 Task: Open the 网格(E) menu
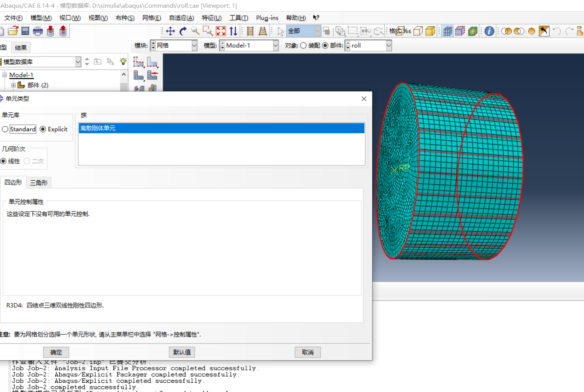click(x=151, y=18)
